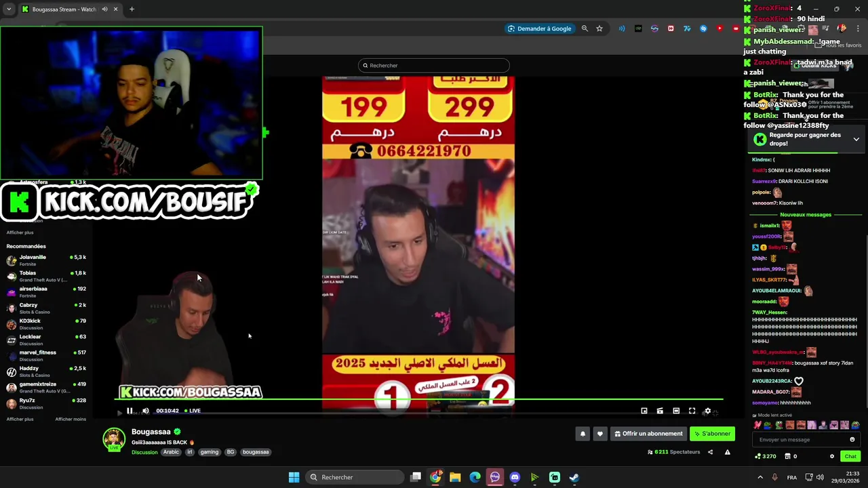Open chat settings gear icon
This screenshot has height=488, width=868.
coord(832,456)
